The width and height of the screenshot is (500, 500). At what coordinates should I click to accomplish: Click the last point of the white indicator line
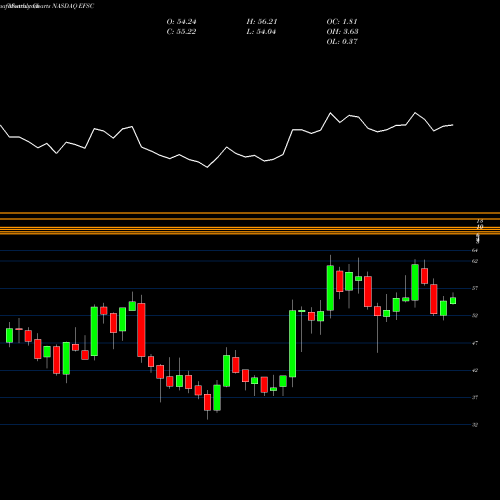click(x=453, y=125)
